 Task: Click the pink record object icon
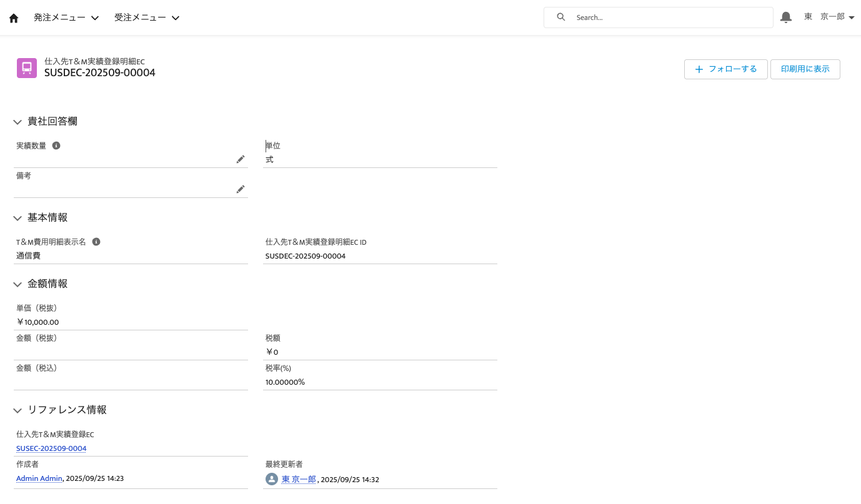coord(27,67)
